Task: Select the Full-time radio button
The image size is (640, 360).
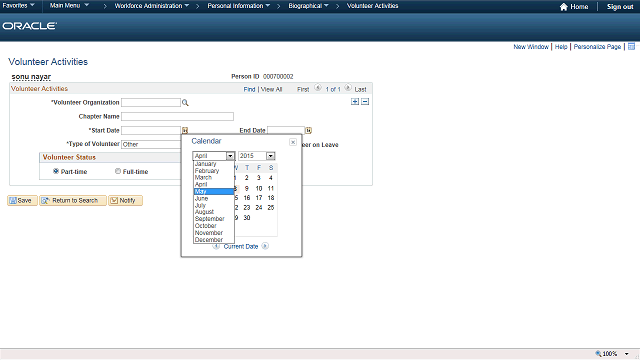Action: (118, 171)
